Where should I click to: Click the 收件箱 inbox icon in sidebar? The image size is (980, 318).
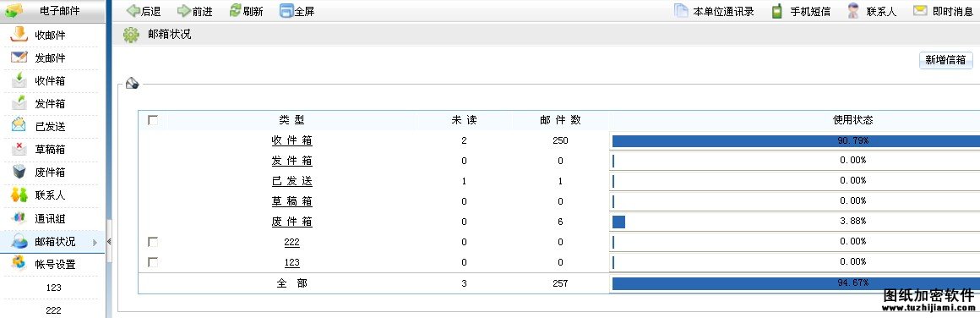click(19, 79)
